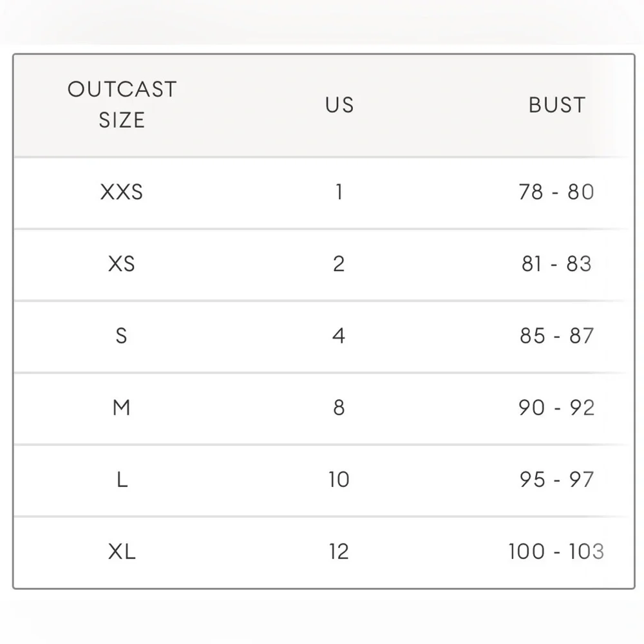Click US size 12 cell
Image resolution: width=644 pixels, height=644 pixels.
pyautogui.click(x=339, y=551)
